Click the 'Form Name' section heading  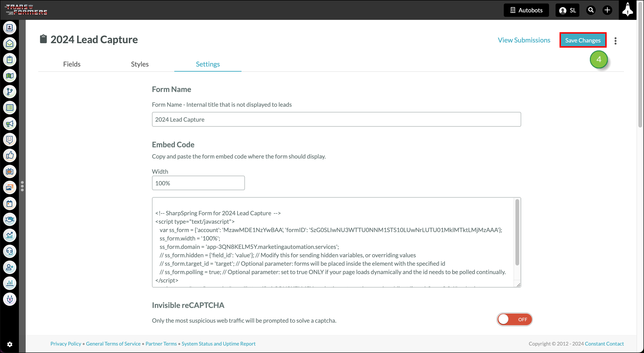[171, 89]
